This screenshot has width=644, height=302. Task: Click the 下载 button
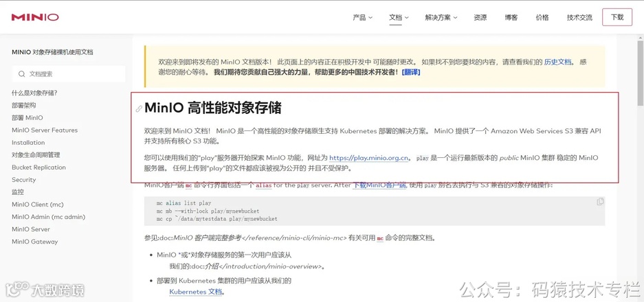(x=617, y=17)
